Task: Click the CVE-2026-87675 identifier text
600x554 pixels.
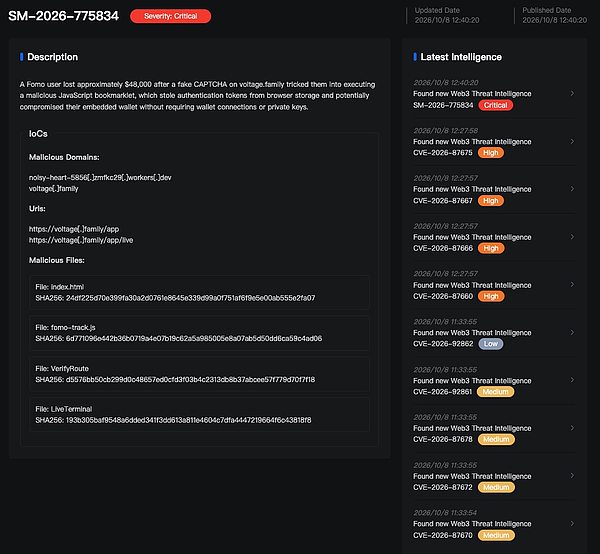Action: click(443, 153)
